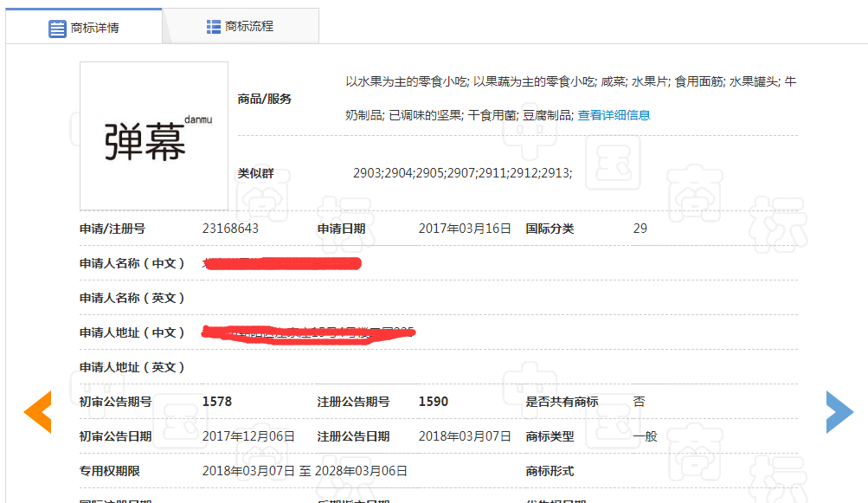Click preliminary announcement issue number 1578

(216, 402)
